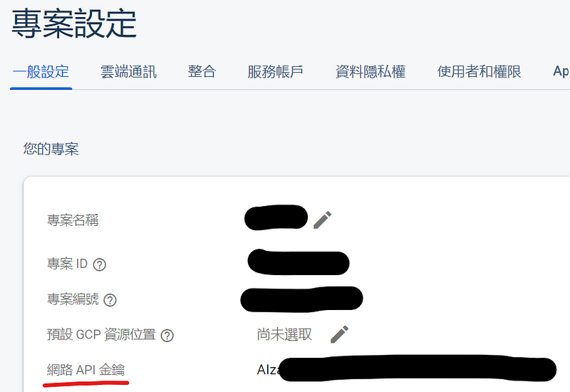Open help icon next to 專案 ID

pos(100,264)
